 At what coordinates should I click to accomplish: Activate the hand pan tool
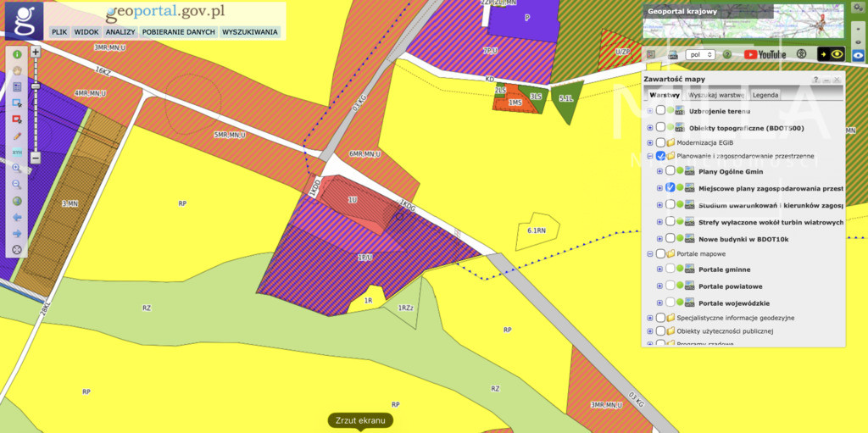17,70
